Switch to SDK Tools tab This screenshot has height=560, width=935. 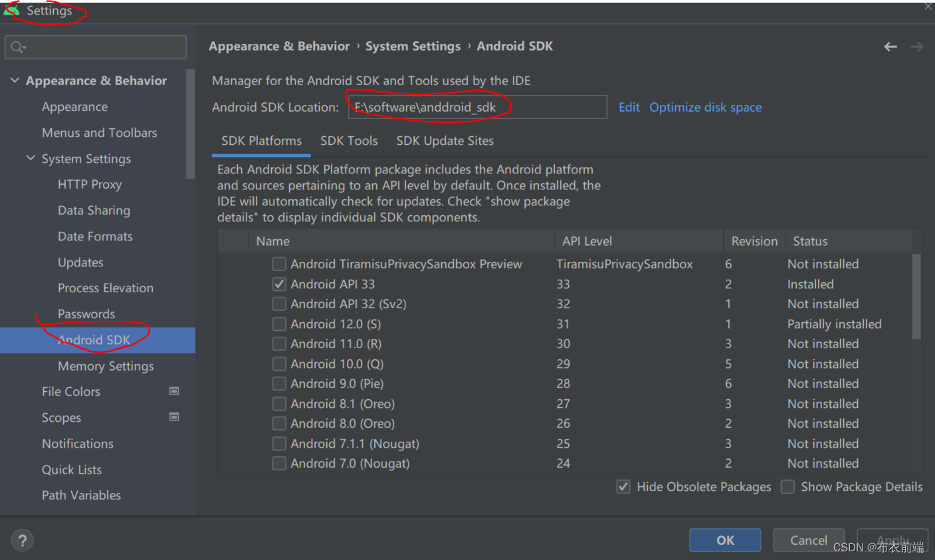tap(349, 141)
